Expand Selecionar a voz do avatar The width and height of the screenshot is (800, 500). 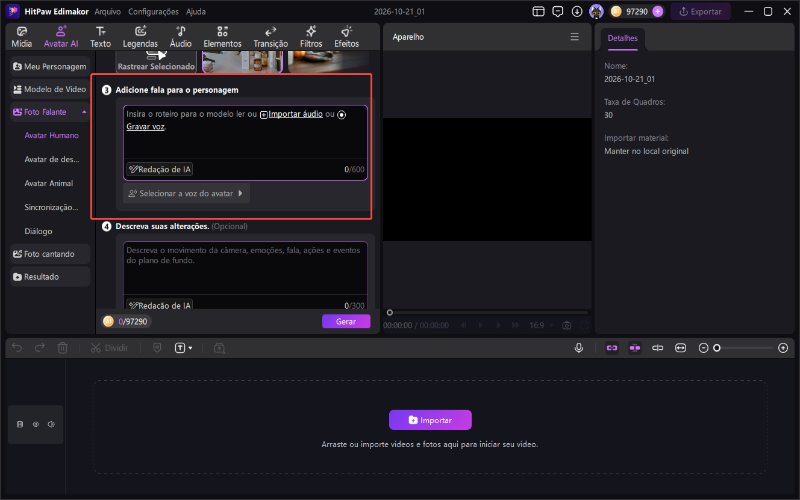[x=186, y=193]
